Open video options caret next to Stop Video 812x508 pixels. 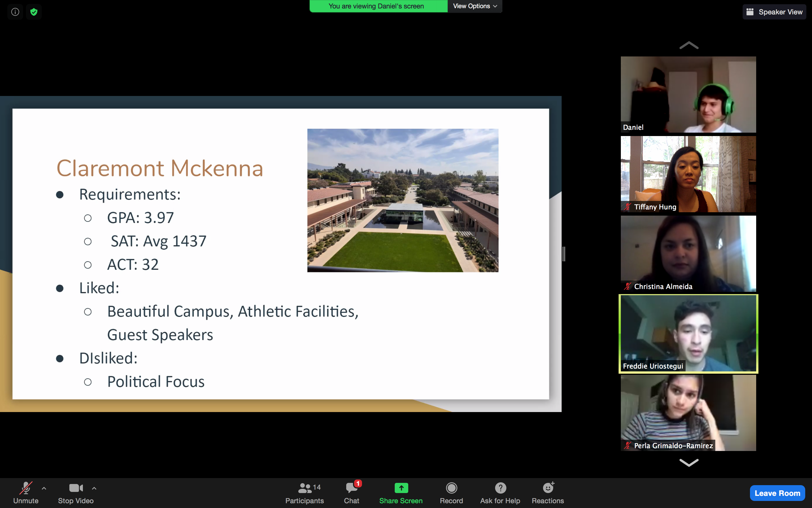(x=94, y=488)
